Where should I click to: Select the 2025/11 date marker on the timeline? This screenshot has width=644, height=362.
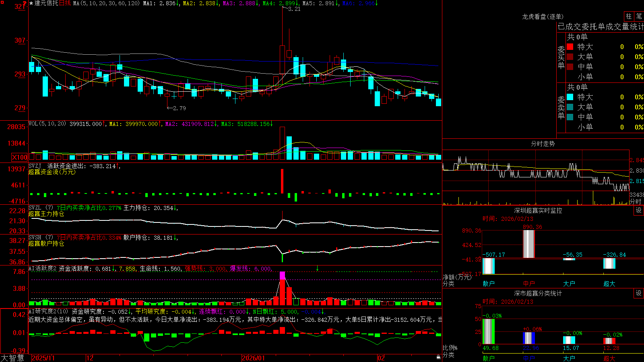[43, 358]
